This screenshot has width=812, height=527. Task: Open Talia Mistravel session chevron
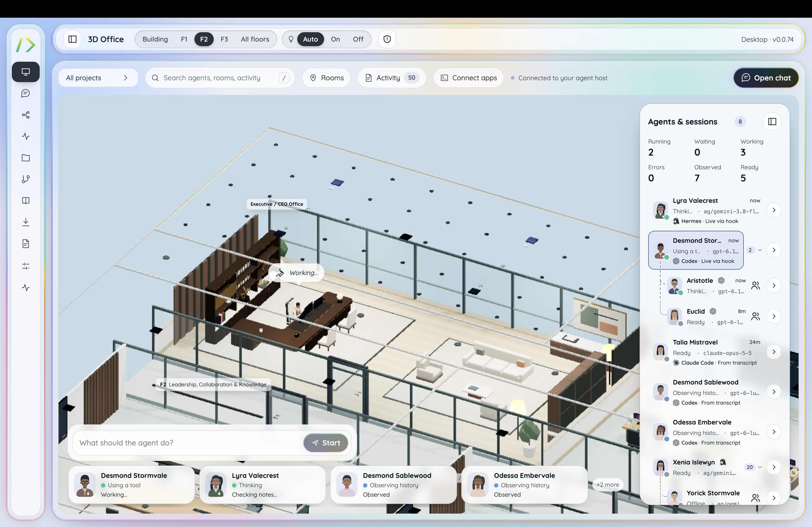click(774, 352)
